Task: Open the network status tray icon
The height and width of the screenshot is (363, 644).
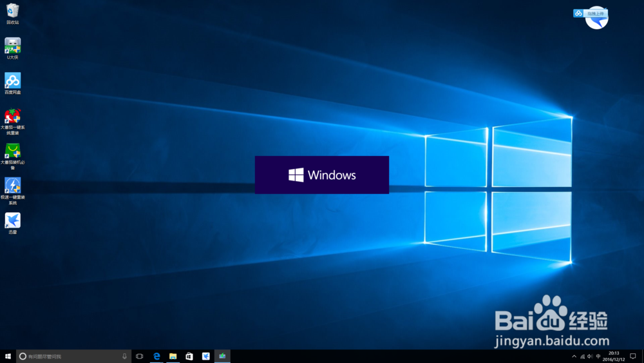Action: click(582, 357)
